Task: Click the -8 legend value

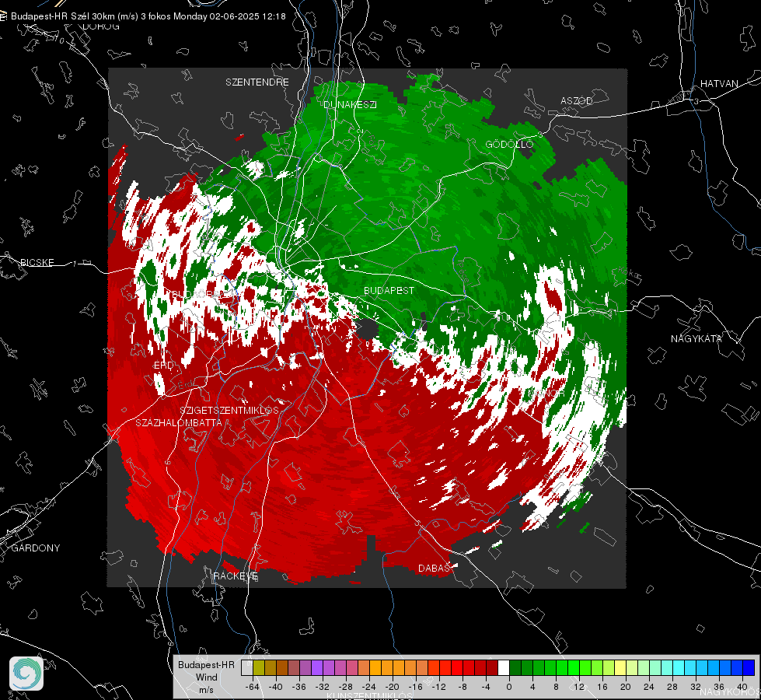Action: 462,687
